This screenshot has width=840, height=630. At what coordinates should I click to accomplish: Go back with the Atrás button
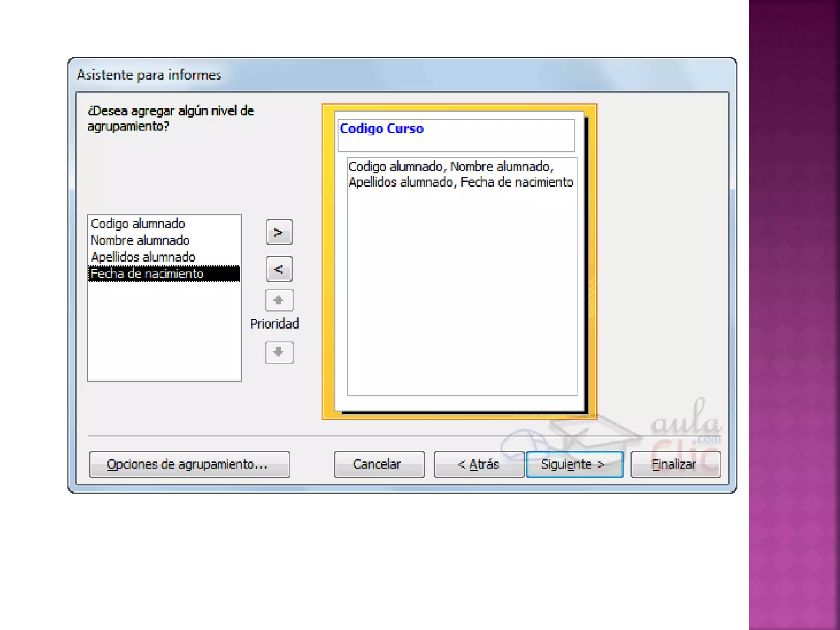coord(479,464)
